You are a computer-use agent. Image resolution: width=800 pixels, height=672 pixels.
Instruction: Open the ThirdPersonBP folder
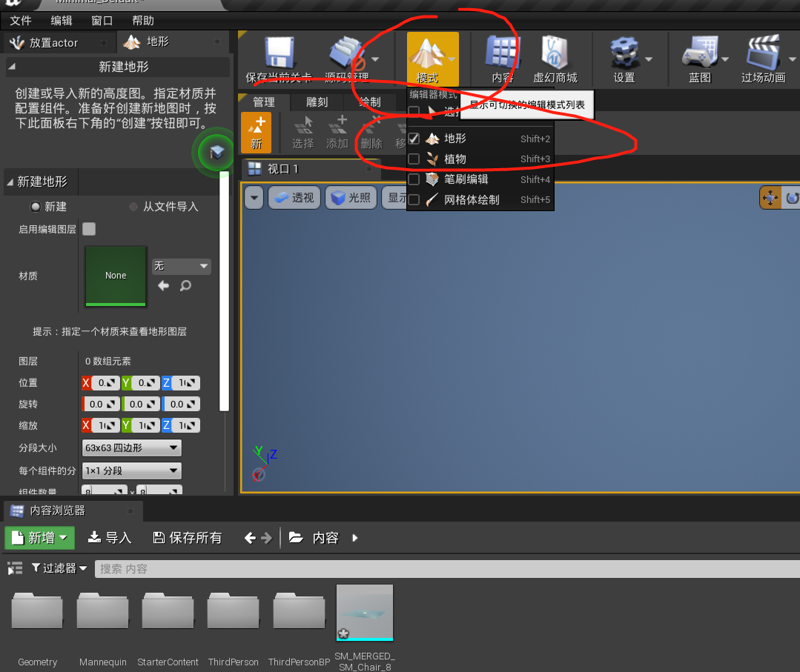(299, 611)
